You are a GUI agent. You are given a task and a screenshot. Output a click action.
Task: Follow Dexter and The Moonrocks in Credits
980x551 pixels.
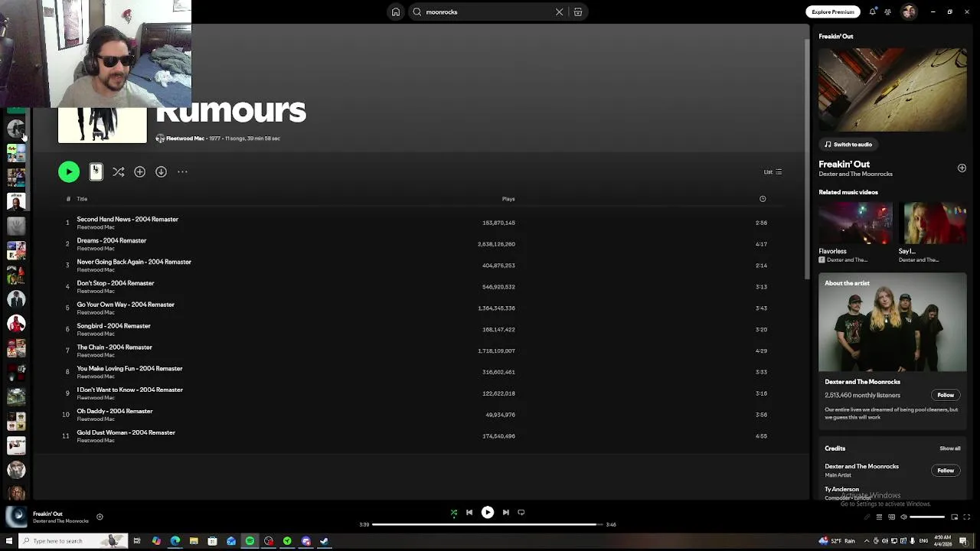(946, 471)
